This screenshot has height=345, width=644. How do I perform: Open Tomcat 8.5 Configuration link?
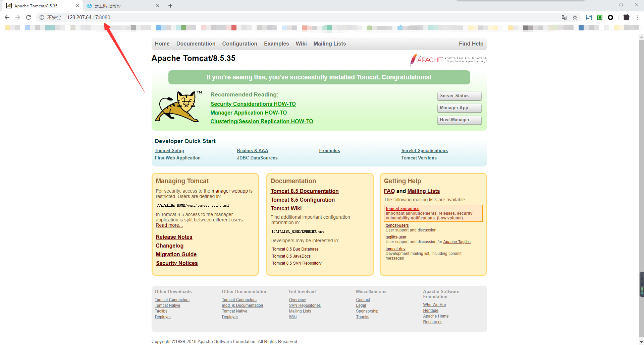303,200
